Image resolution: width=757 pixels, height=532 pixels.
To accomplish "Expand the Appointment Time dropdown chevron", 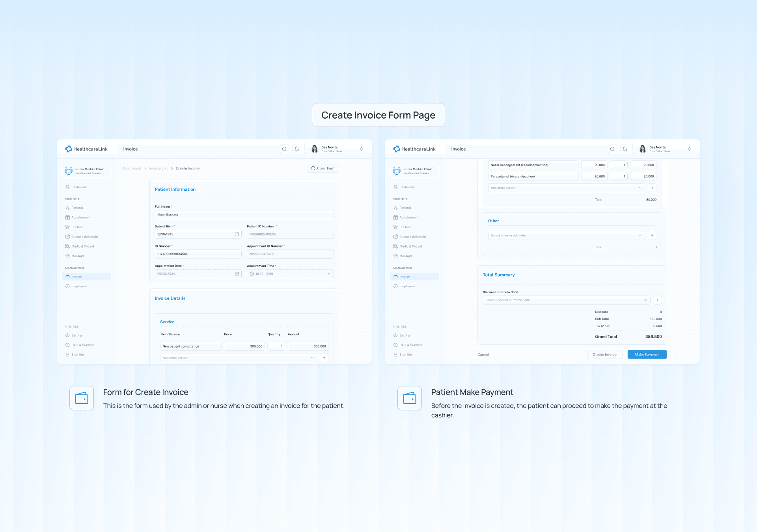I will point(329,273).
